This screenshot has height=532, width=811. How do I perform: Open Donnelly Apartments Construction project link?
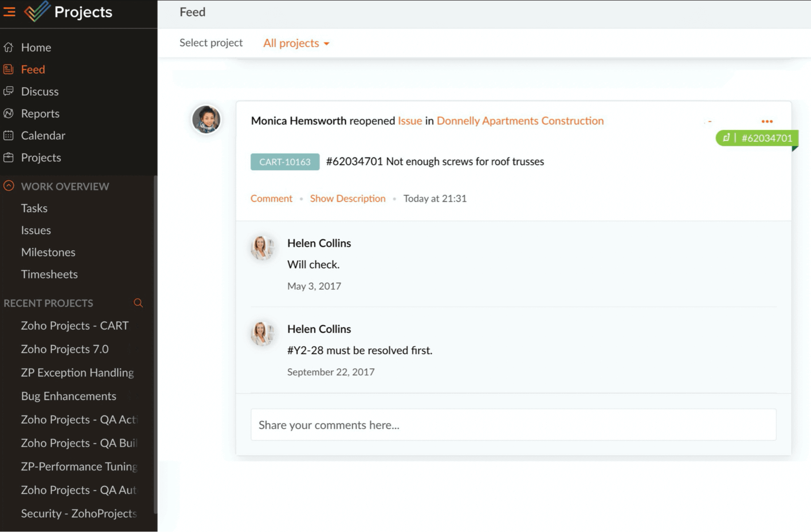(x=520, y=120)
